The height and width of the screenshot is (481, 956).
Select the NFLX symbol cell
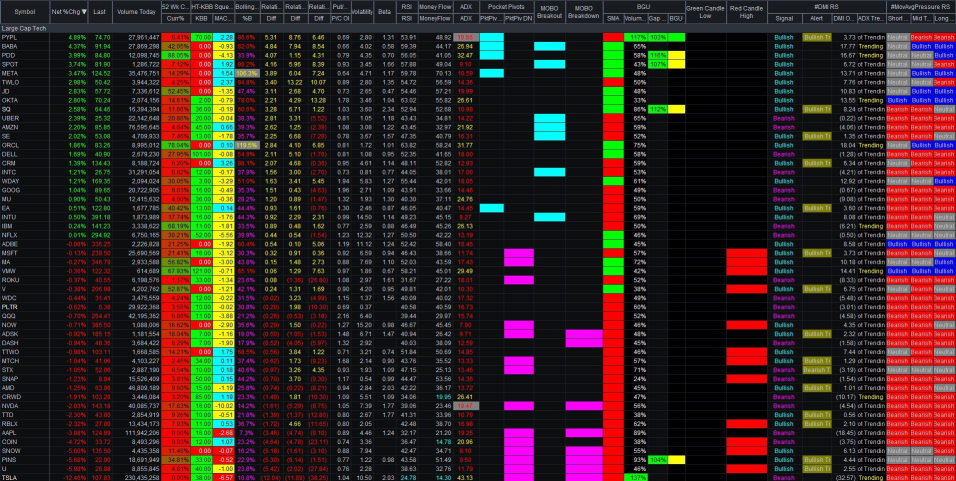coord(24,234)
